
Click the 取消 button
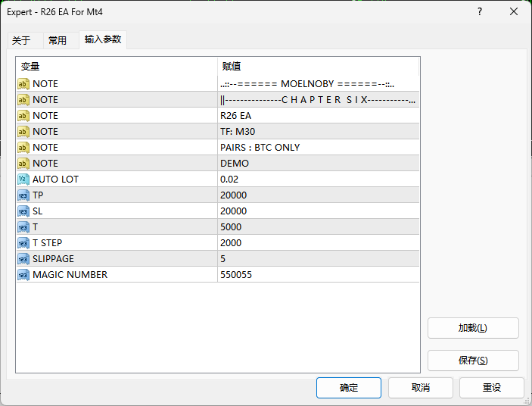click(x=421, y=388)
